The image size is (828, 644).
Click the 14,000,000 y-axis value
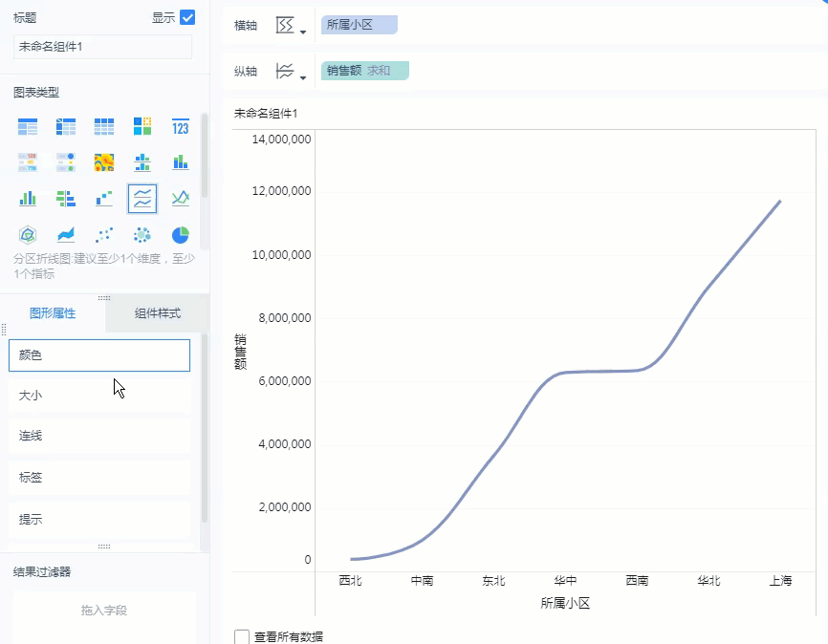281,140
